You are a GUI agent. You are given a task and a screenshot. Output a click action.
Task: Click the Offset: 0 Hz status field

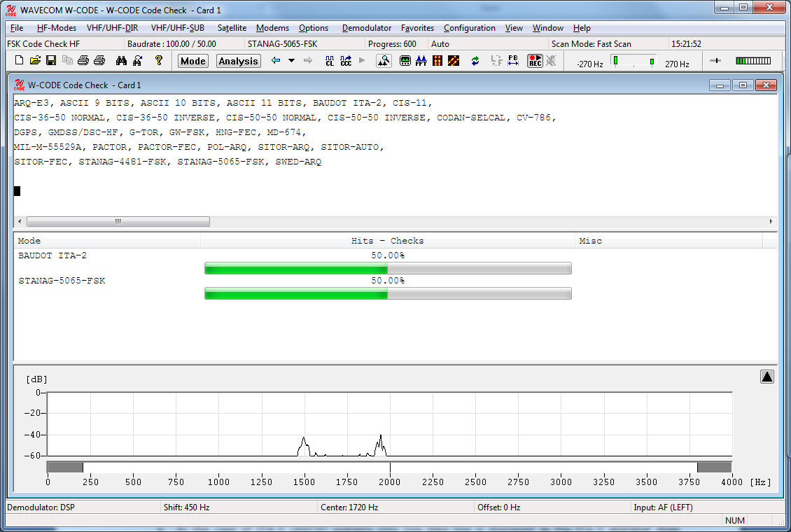pos(553,507)
